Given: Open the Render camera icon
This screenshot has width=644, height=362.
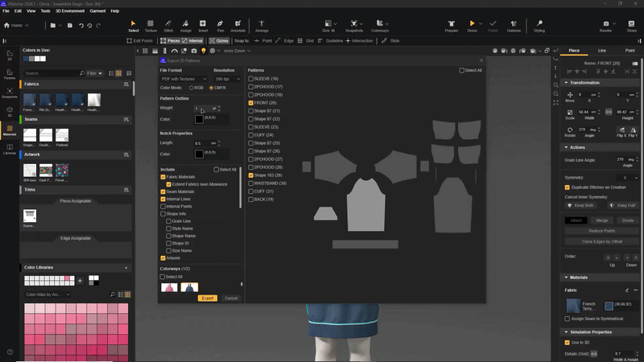Looking at the screenshot, I should (605, 25).
